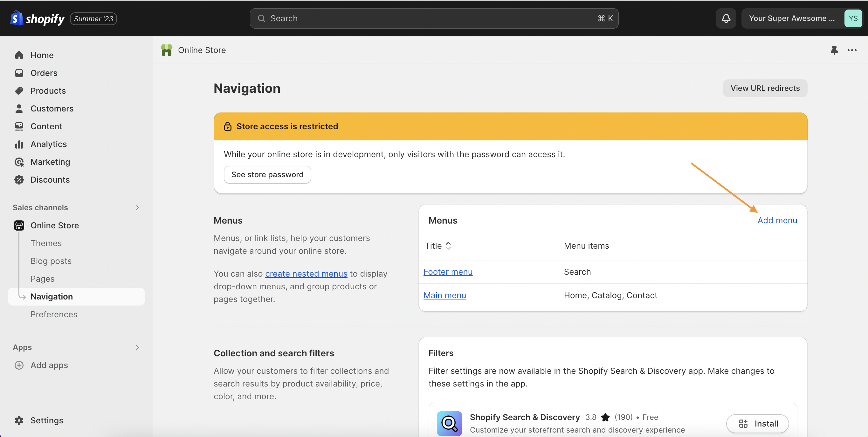Open the Customers section
868x437 pixels.
[x=52, y=108]
